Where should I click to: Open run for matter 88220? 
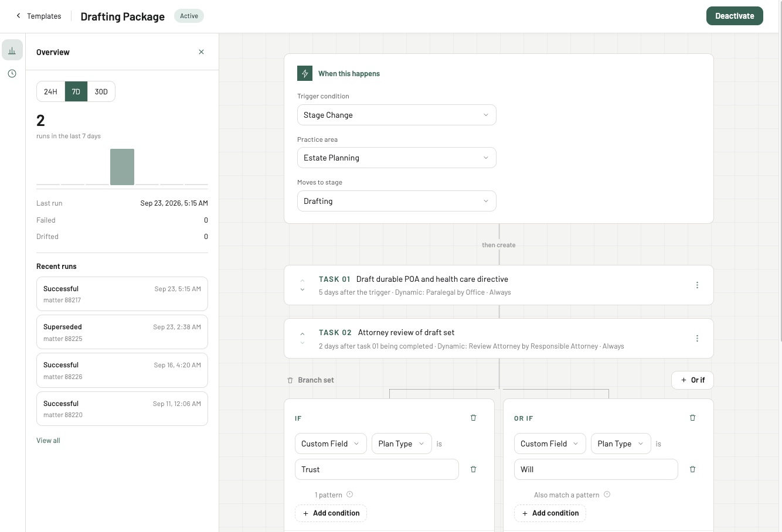122,408
